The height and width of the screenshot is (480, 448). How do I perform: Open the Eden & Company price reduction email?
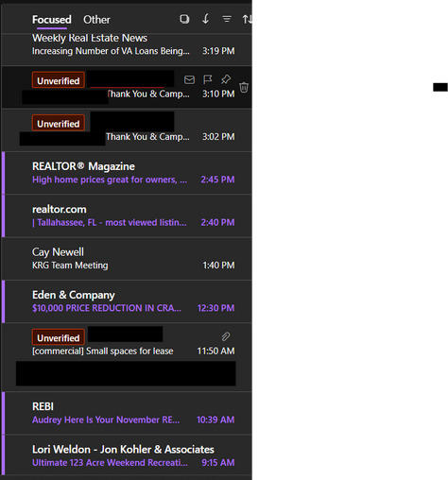pos(127,301)
